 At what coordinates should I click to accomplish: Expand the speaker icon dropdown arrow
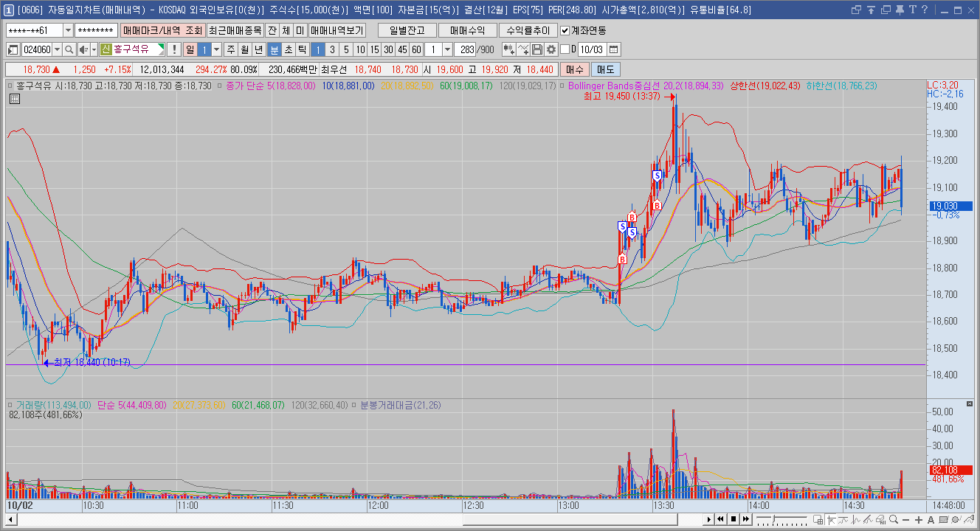coord(94,49)
